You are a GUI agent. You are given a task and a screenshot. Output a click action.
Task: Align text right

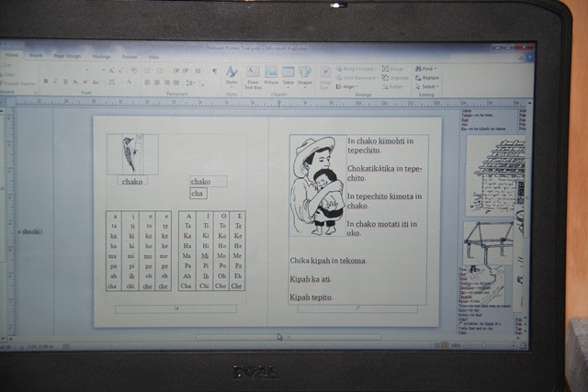pyautogui.click(x=167, y=83)
